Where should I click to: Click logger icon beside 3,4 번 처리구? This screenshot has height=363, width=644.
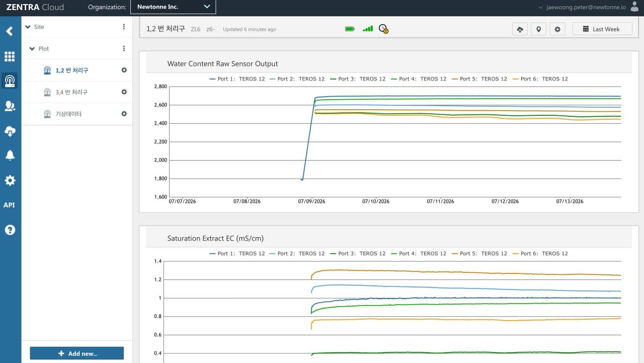[47, 92]
